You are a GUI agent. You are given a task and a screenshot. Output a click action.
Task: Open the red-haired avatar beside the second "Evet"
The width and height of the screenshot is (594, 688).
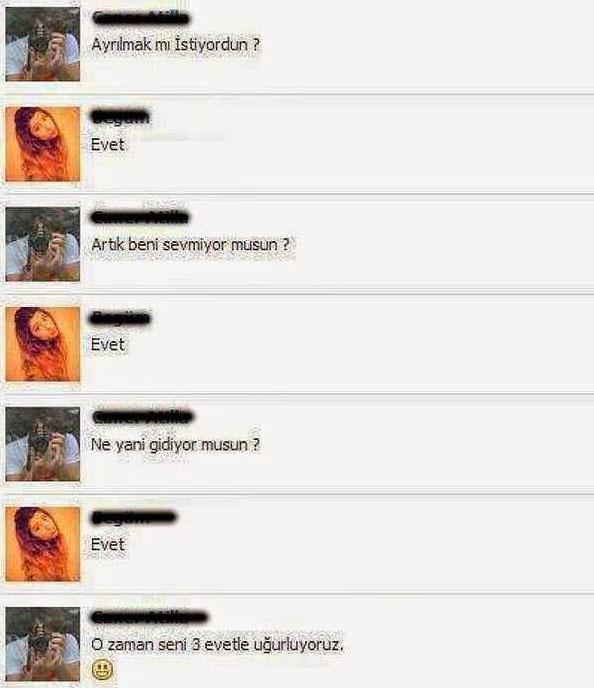point(43,344)
